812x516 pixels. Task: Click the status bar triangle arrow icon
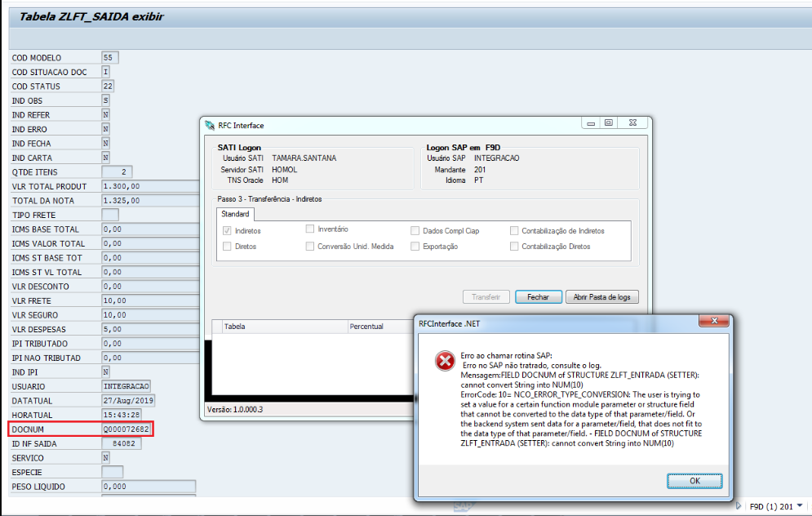pyautogui.click(x=739, y=506)
